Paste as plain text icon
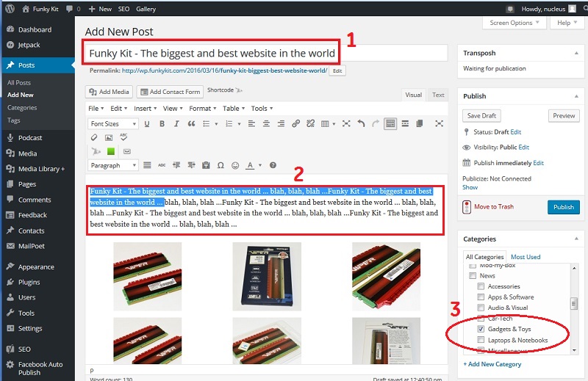 [x=206, y=165]
